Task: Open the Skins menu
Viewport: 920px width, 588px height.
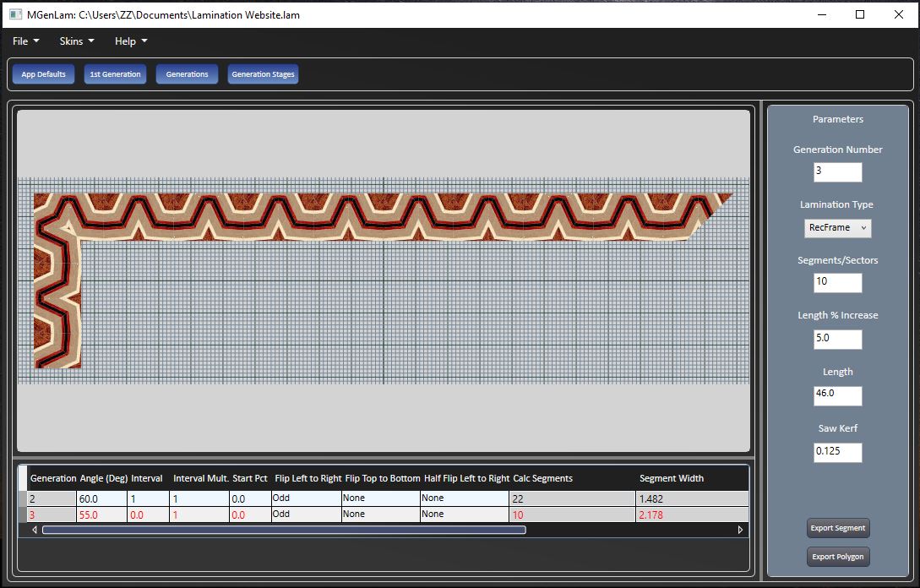Action: point(76,41)
